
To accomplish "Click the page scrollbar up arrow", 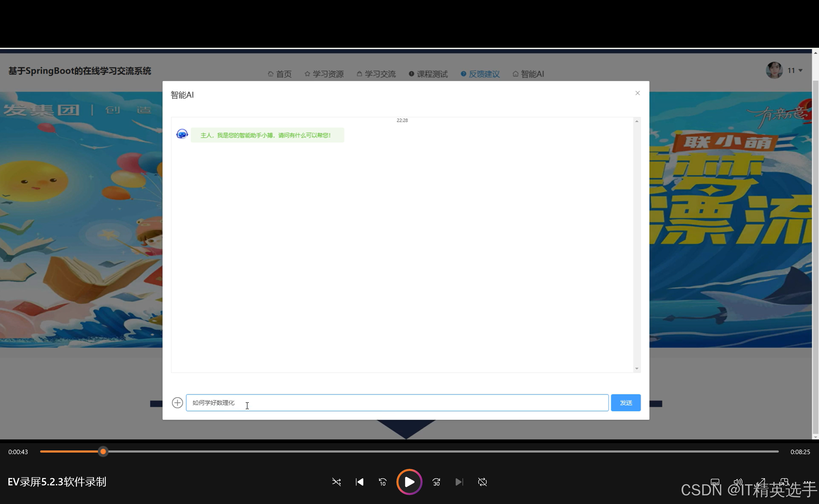I will (x=815, y=53).
